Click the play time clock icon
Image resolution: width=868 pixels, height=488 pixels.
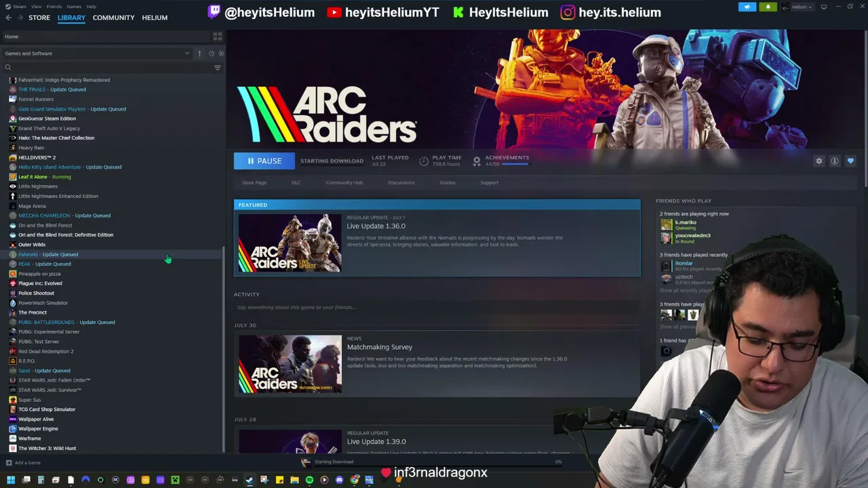tap(424, 161)
